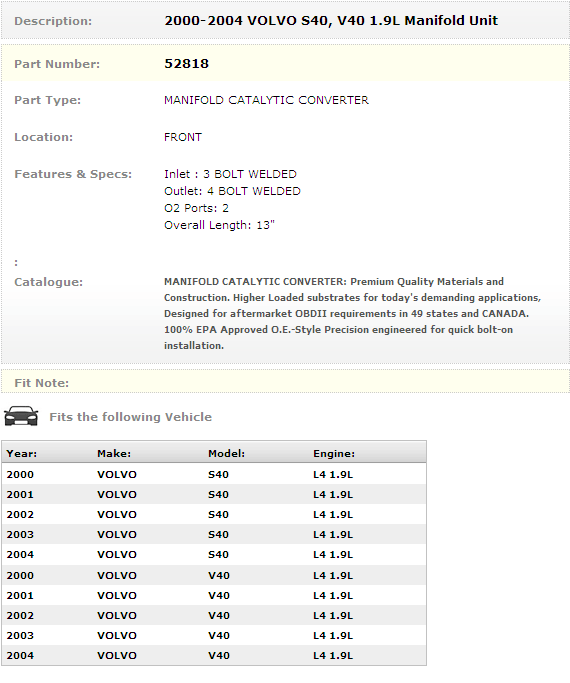The width and height of the screenshot is (570, 683).
Task: Click the Engine column header
Action: pyautogui.click(x=334, y=453)
